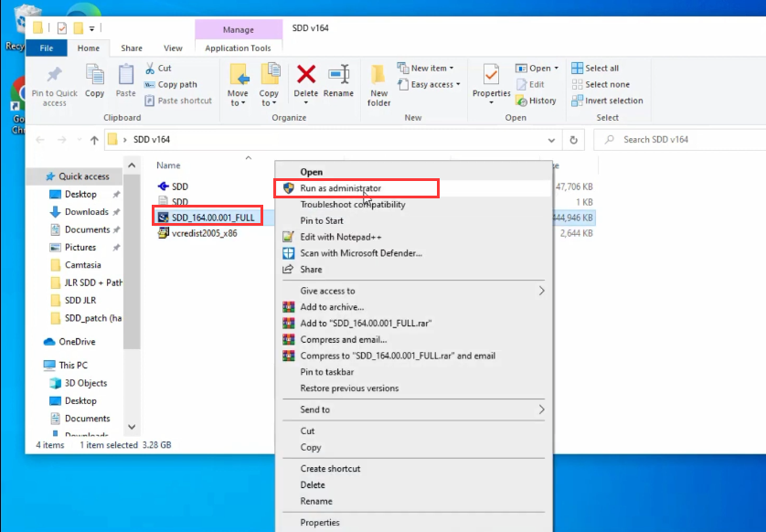Viewport: 766px width, 532px height.
Task: Open Downloads in Quick access
Action: pos(87,211)
